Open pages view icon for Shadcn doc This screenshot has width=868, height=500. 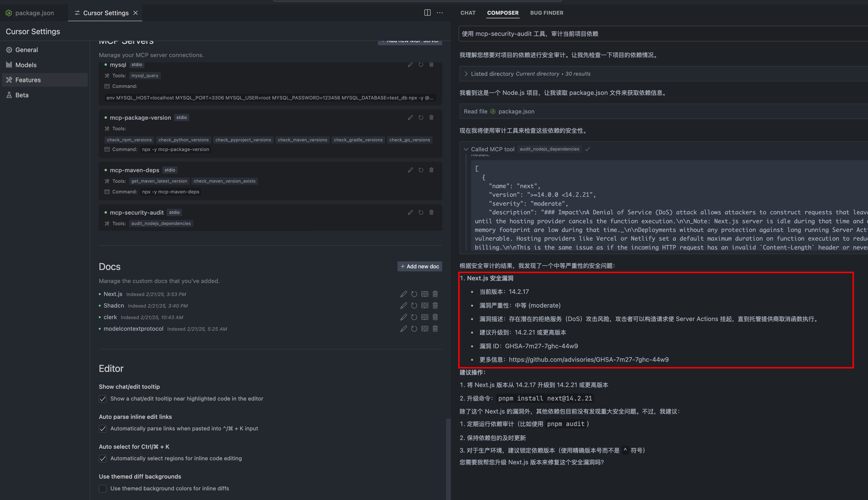tap(425, 306)
